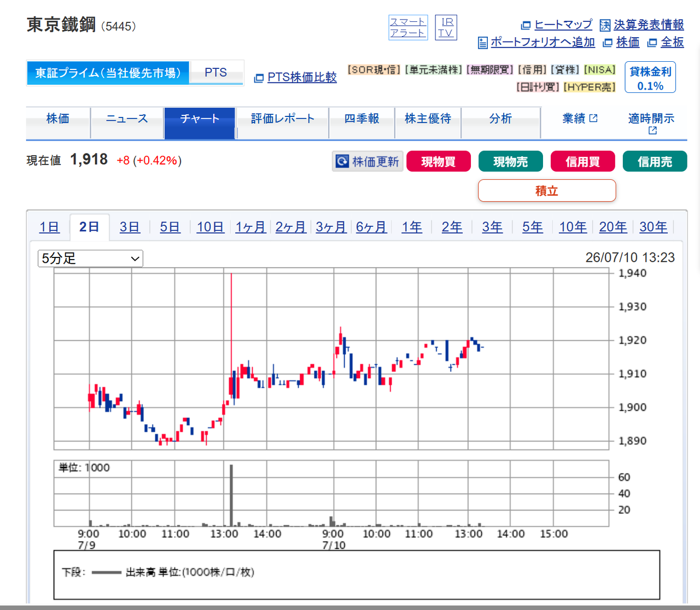
Task: Select the 2年 chart period
Action: tap(452, 227)
